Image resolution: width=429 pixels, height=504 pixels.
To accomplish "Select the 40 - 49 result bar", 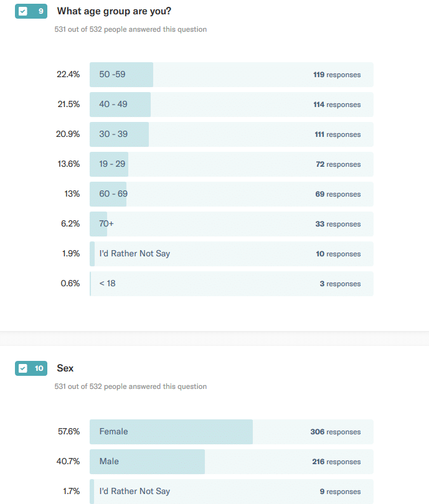I will point(231,105).
